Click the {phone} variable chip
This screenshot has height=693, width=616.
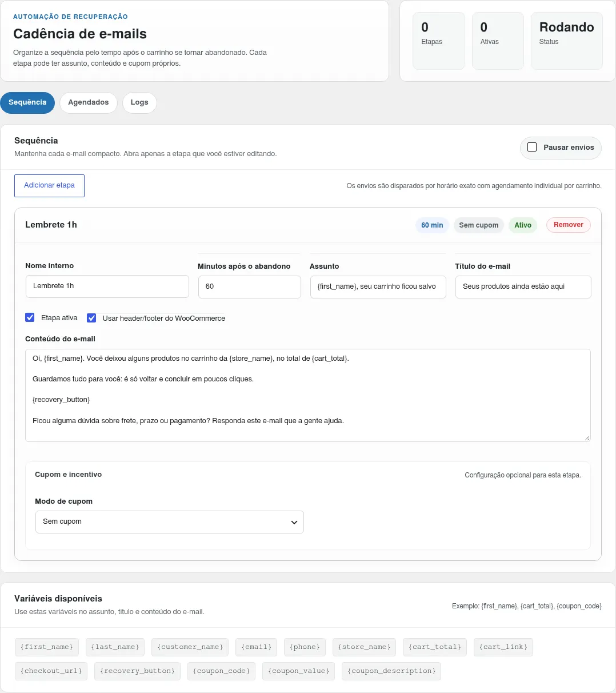305,647
